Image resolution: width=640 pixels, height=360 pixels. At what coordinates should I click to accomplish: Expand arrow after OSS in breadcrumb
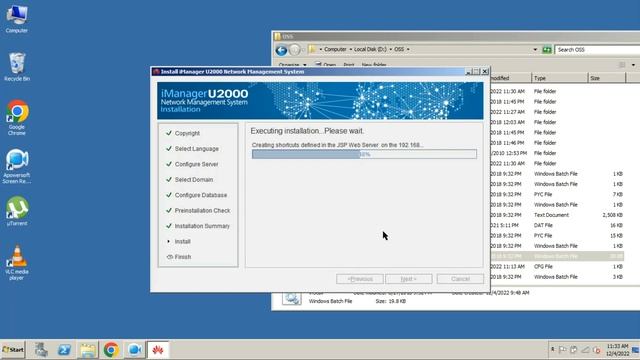[x=408, y=49]
